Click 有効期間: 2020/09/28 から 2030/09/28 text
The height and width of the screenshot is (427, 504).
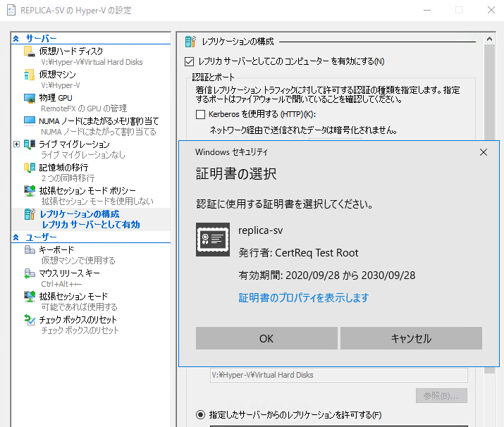pyautogui.click(x=327, y=276)
